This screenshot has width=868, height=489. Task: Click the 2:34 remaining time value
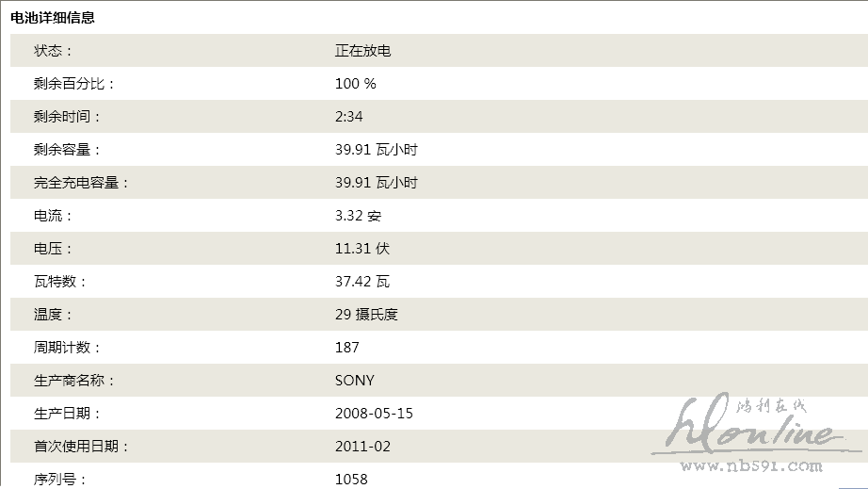(x=348, y=117)
